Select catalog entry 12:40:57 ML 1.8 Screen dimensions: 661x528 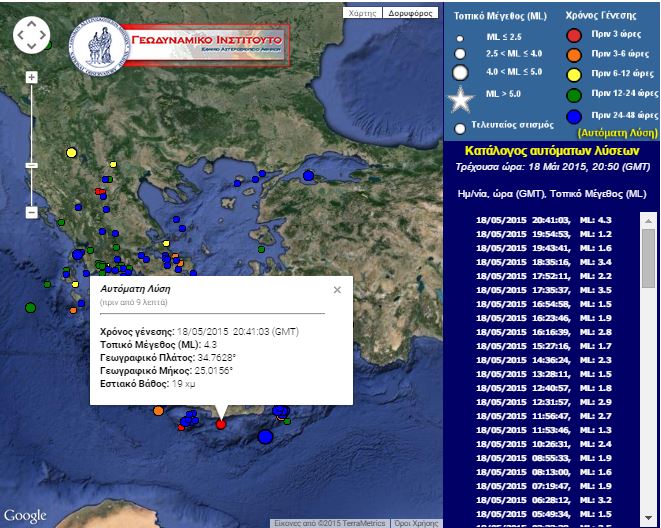click(x=544, y=388)
